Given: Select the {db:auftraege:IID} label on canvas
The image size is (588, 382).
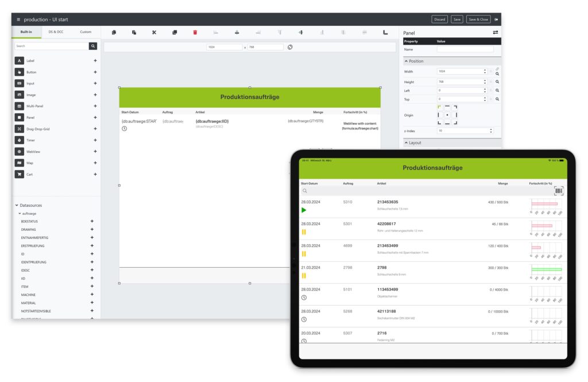Looking at the screenshot, I should click(212, 121).
